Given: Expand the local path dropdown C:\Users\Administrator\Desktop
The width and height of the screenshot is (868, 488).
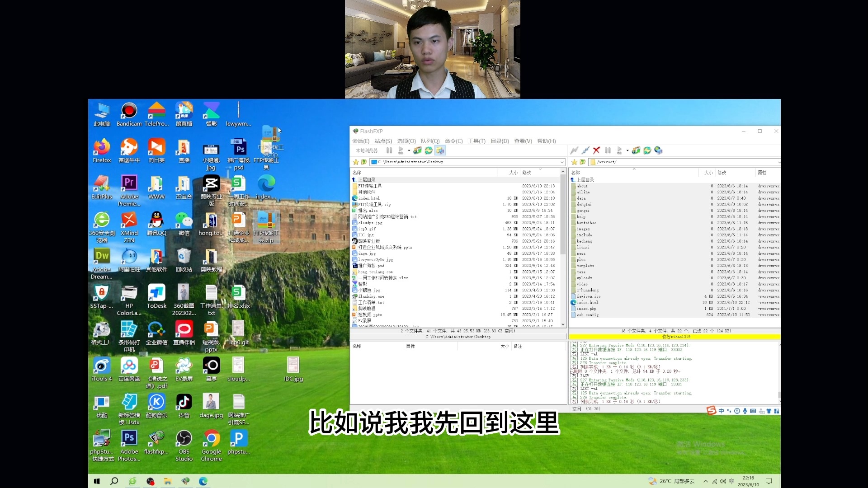Looking at the screenshot, I should pos(562,162).
